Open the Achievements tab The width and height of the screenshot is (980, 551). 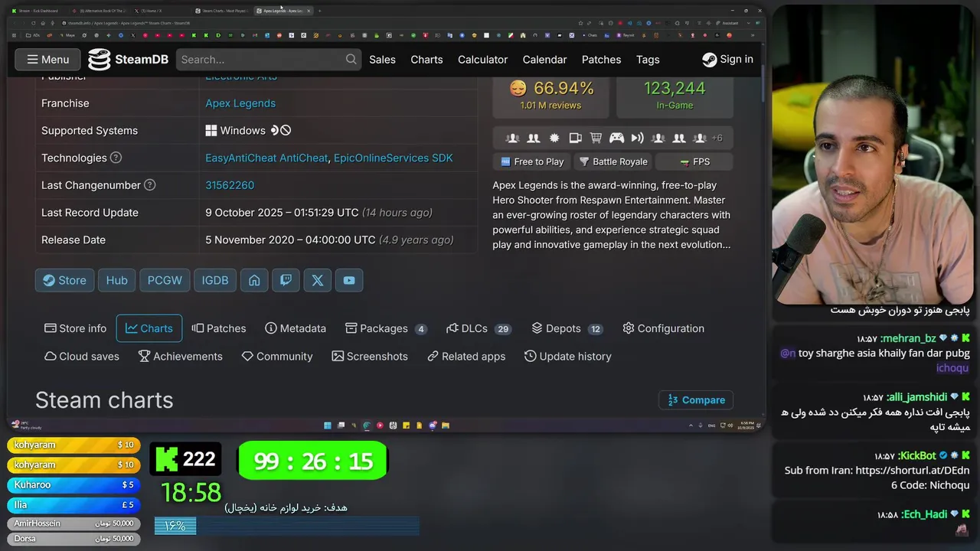180,357
